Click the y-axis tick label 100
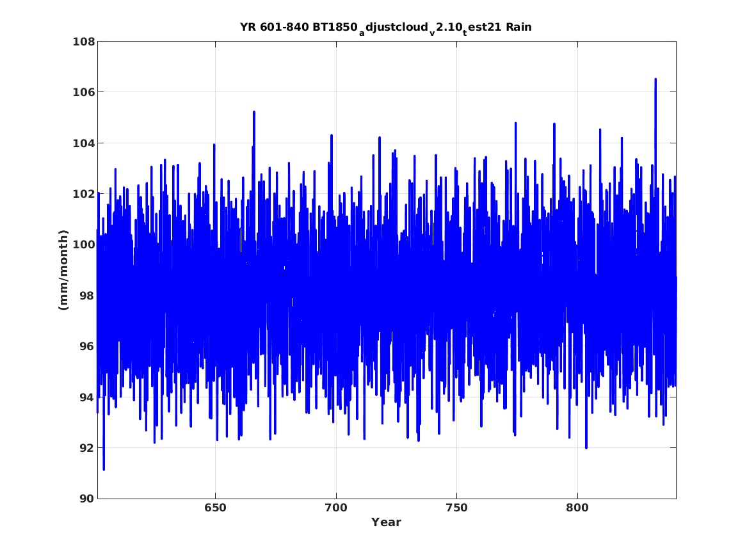This screenshot has height=560, width=747. coord(83,244)
